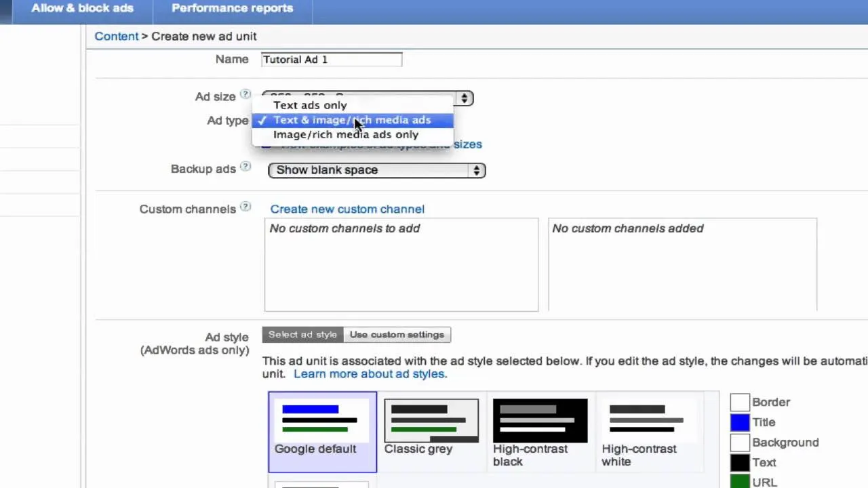Select Text & image/rich media ads option
The width and height of the screenshot is (868, 488).
(x=352, y=120)
